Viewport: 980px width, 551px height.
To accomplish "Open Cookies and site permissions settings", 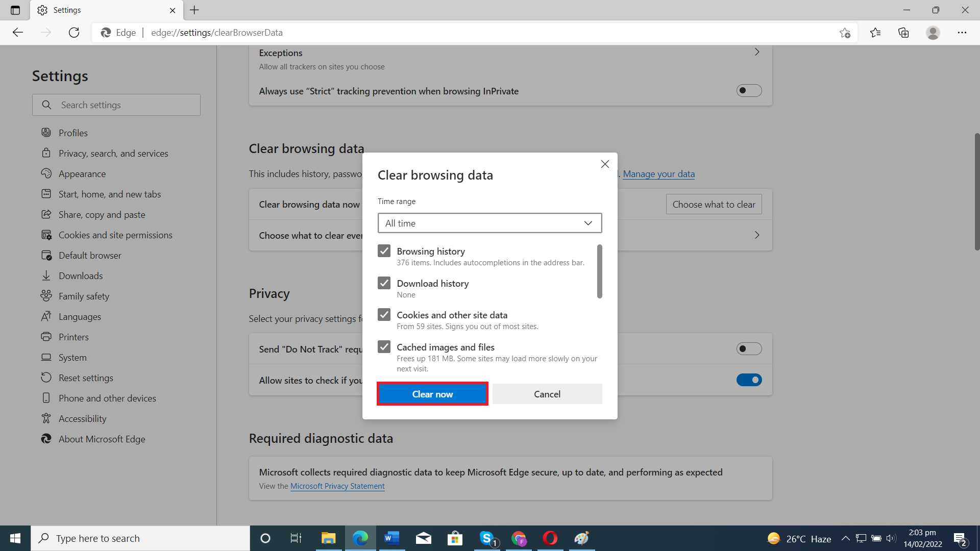I will pos(115,234).
